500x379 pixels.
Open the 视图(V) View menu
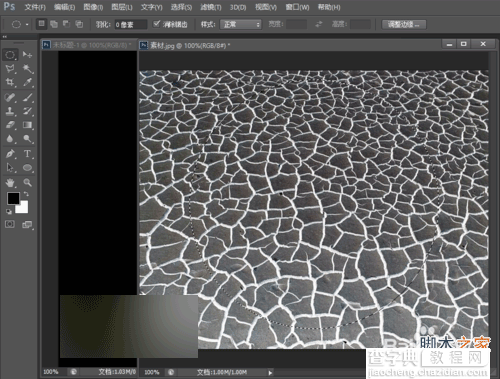click(266, 7)
